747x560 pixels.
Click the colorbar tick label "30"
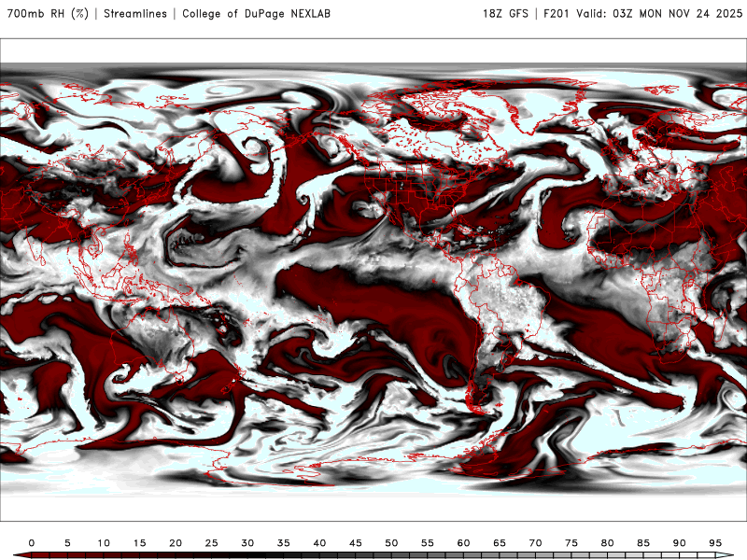pos(247,543)
